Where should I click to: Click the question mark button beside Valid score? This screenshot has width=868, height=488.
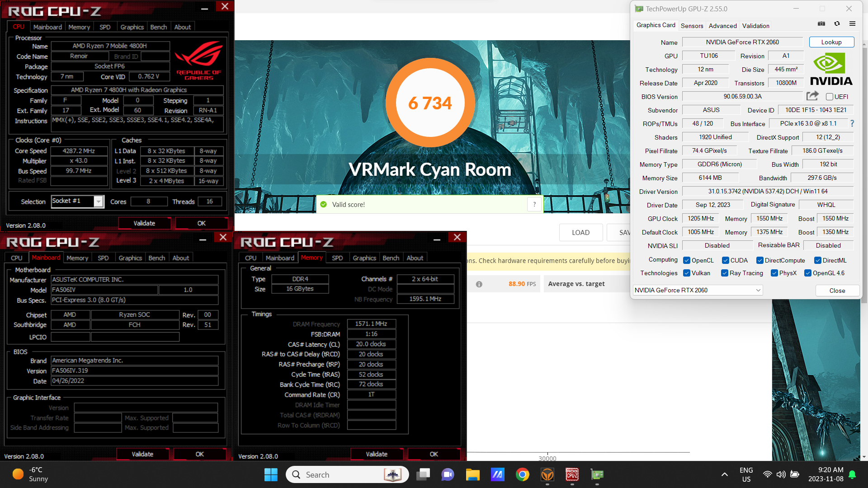tap(534, 204)
